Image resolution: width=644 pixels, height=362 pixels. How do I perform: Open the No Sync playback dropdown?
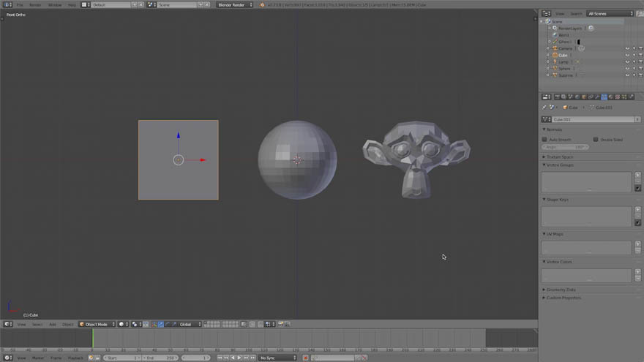[x=277, y=358]
